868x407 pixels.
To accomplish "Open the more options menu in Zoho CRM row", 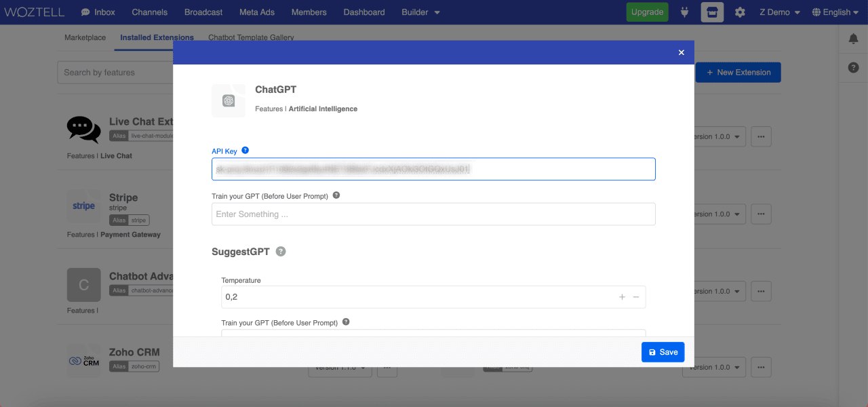I will pyautogui.click(x=762, y=367).
